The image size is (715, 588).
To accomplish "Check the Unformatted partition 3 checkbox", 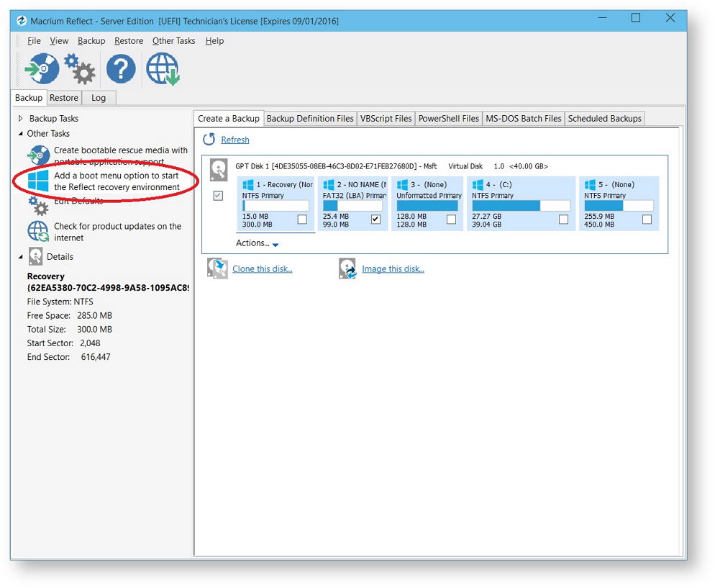I will (x=452, y=220).
